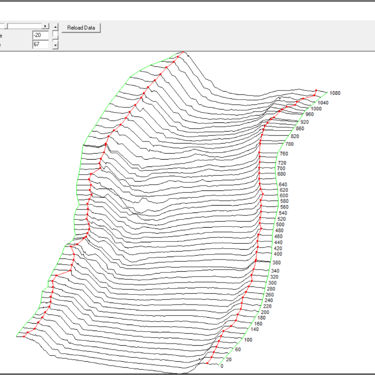Select the profile label 1000

coord(316,109)
